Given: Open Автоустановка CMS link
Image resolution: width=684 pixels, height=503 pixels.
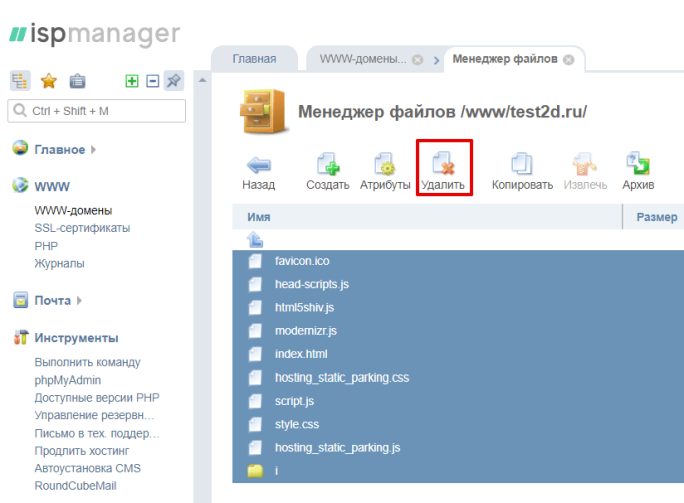Looking at the screenshot, I should (x=88, y=468).
